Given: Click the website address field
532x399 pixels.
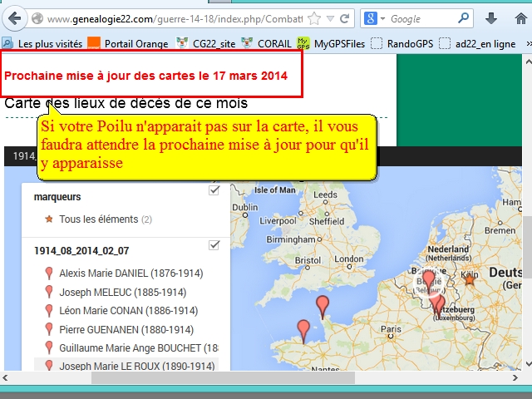Looking at the screenshot, I should (x=166, y=18).
